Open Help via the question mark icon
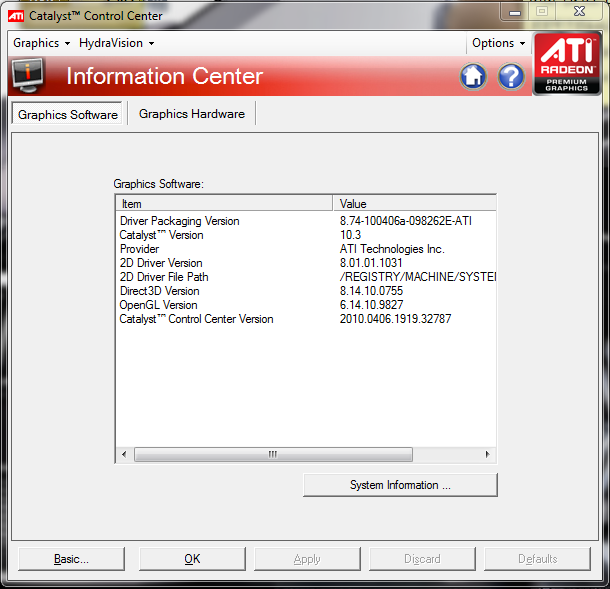Viewport: 610px width, 589px height. pos(511,76)
